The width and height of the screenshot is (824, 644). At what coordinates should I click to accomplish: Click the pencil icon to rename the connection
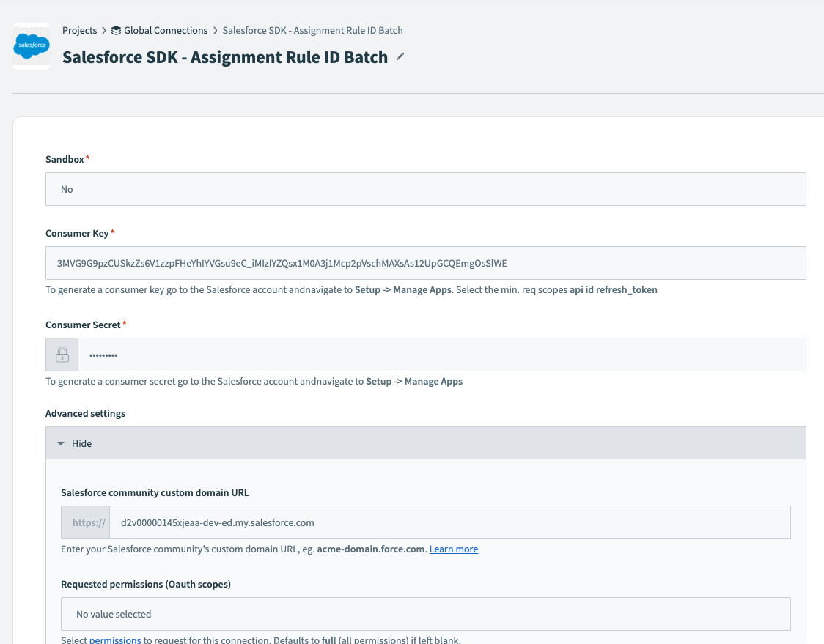coord(400,56)
